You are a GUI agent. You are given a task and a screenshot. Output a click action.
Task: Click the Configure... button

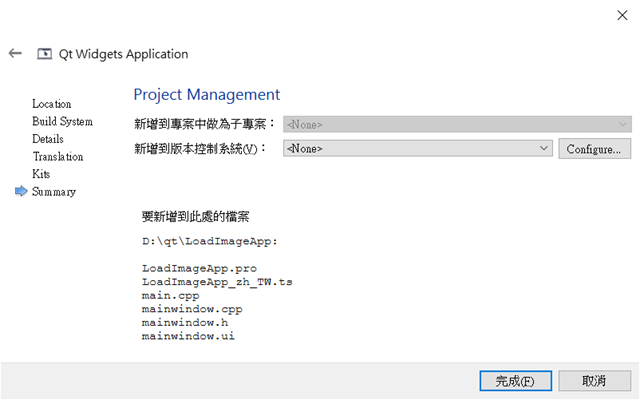coord(594,149)
